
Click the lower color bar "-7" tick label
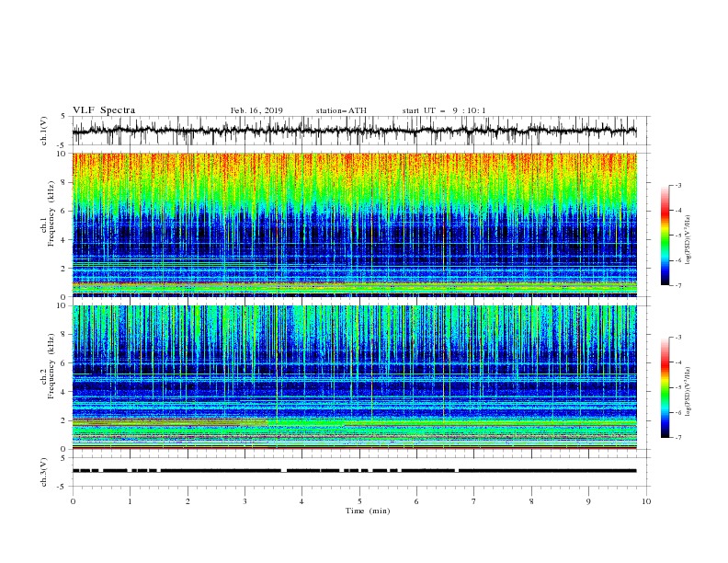[x=677, y=437]
